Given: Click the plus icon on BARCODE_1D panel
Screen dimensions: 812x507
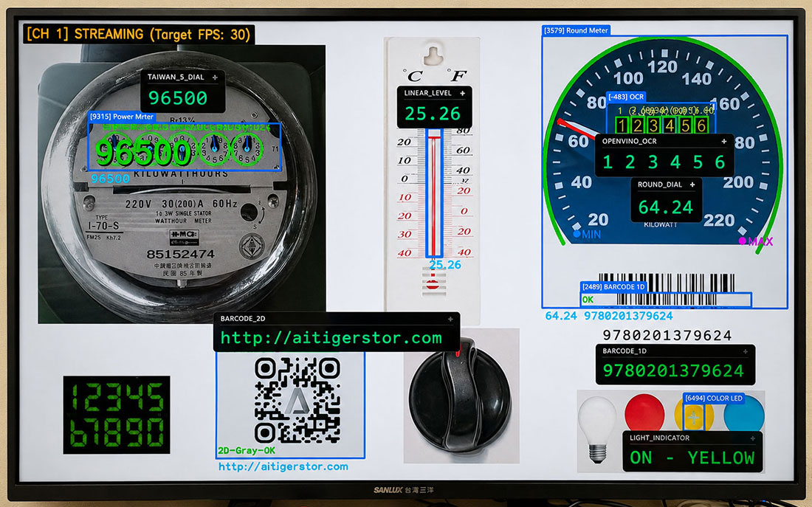Looking at the screenshot, I should (x=746, y=351).
